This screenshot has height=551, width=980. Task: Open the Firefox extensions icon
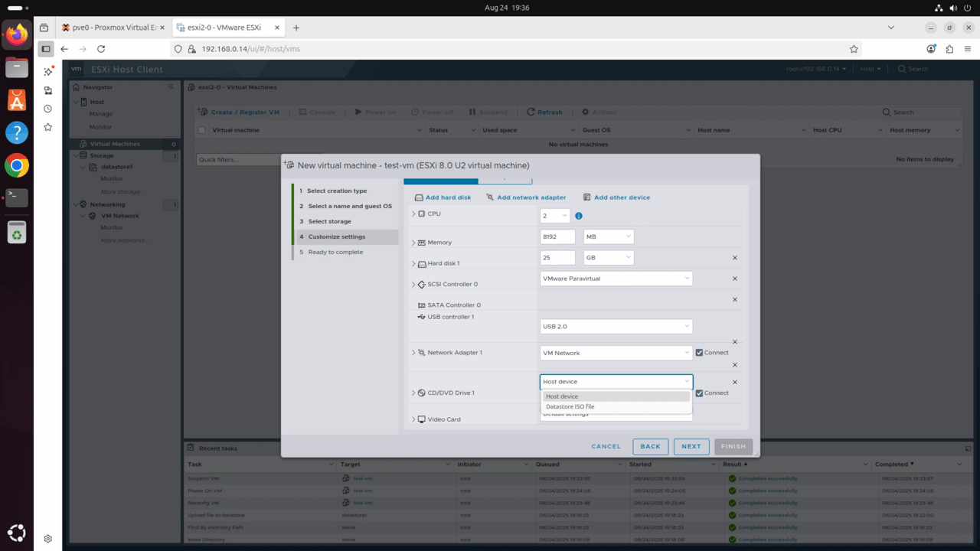point(949,49)
